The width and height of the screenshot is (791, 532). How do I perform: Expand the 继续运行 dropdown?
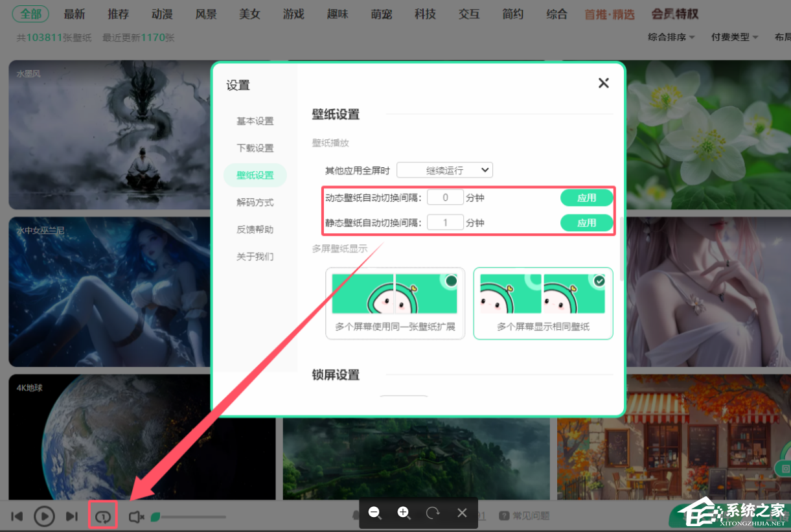445,170
